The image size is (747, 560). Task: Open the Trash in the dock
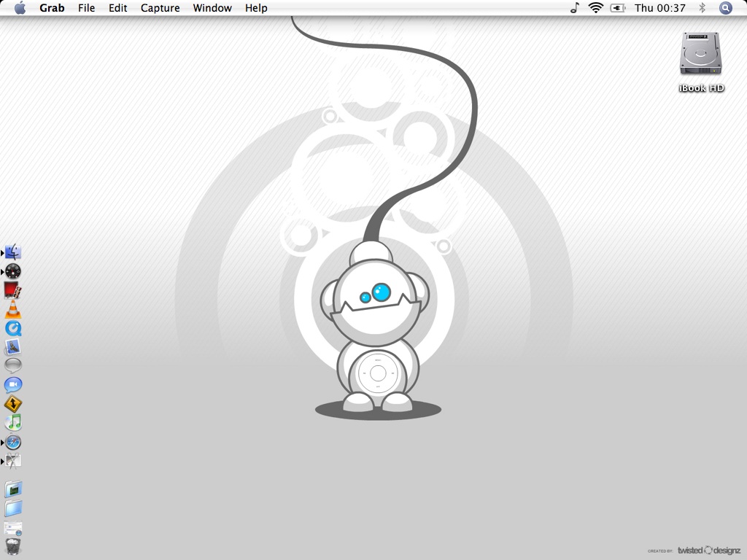pyautogui.click(x=13, y=546)
